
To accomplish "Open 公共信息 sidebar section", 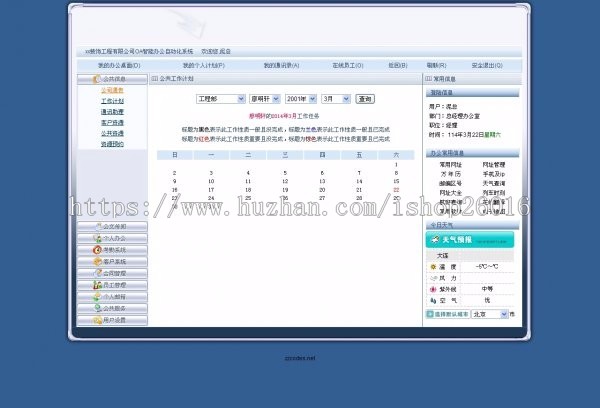I will [112, 79].
